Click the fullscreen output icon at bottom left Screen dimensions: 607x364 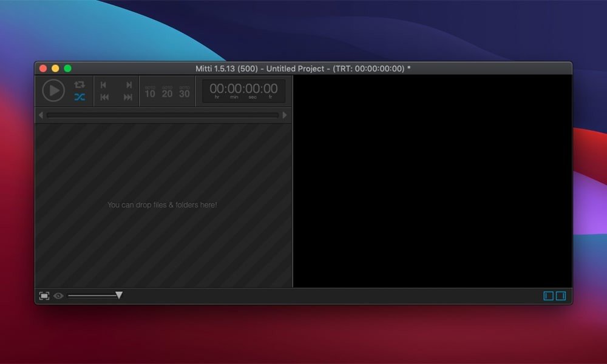pos(44,296)
